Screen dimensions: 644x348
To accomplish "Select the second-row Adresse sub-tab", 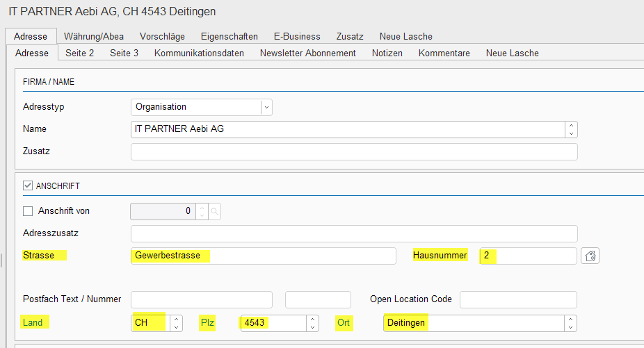I will (x=32, y=53).
